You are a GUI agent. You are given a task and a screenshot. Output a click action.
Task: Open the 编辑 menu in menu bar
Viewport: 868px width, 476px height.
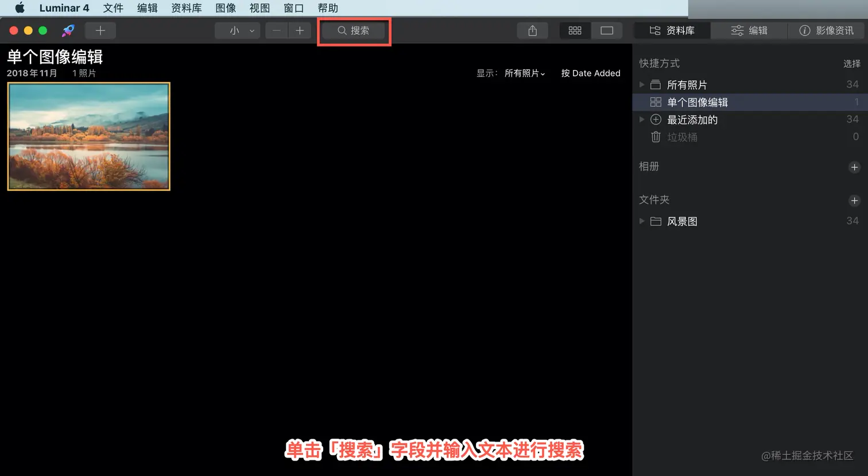pos(148,8)
